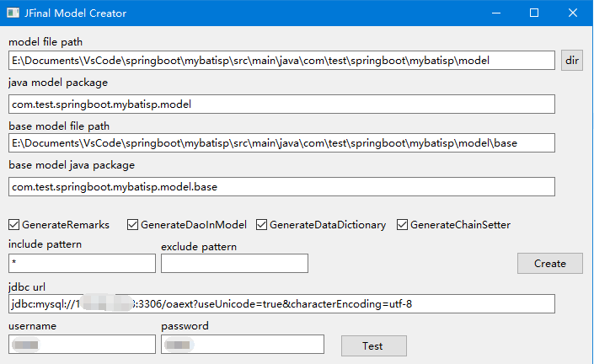This screenshot has width=594, height=364.
Task: Click the exclude pattern text box
Action: coord(234,263)
